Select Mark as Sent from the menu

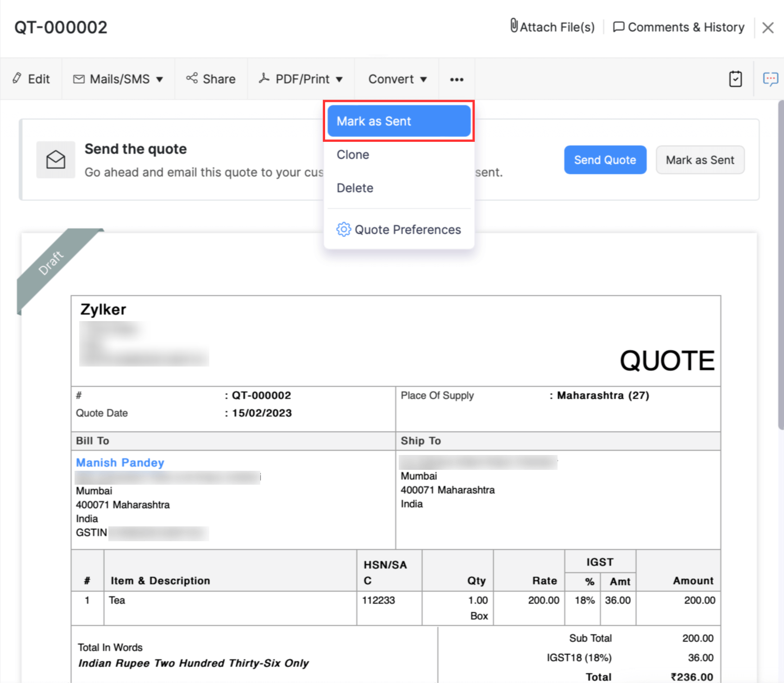399,121
